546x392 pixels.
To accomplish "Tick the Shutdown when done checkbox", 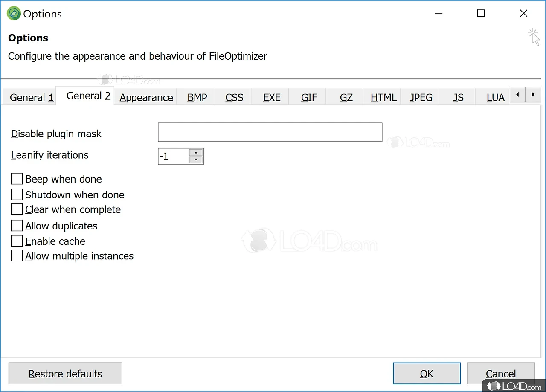I will (17, 195).
